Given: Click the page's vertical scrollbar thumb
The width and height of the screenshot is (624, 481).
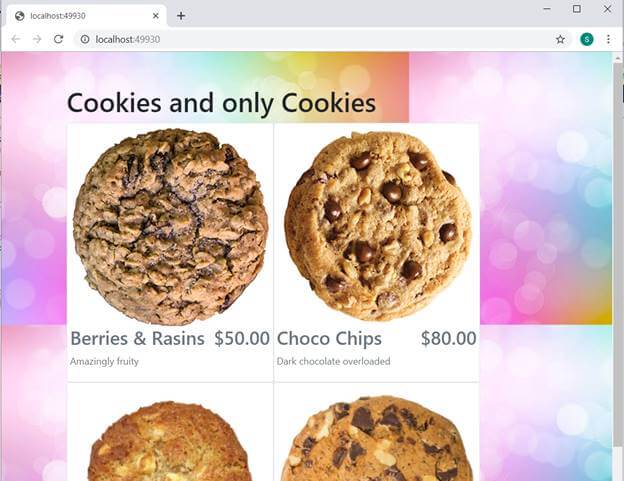Looking at the screenshot, I should 618,255.
